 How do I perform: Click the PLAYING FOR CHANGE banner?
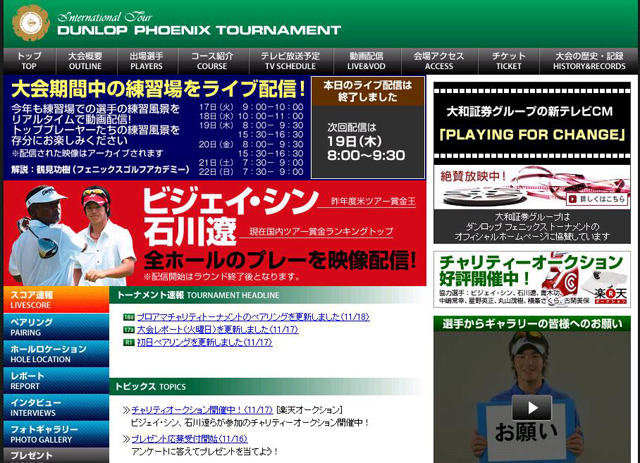[x=532, y=123]
